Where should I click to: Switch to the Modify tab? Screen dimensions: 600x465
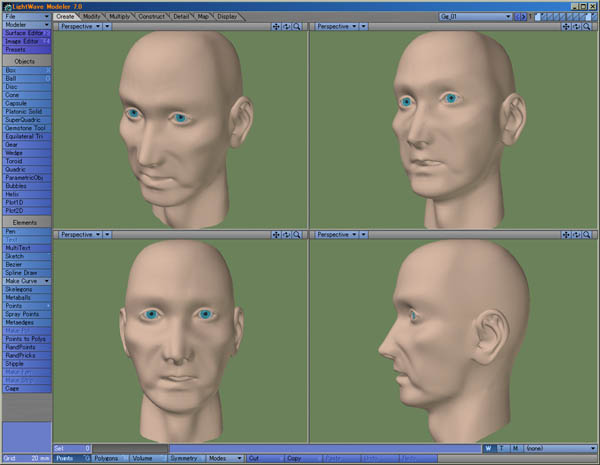(x=93, y=16)
